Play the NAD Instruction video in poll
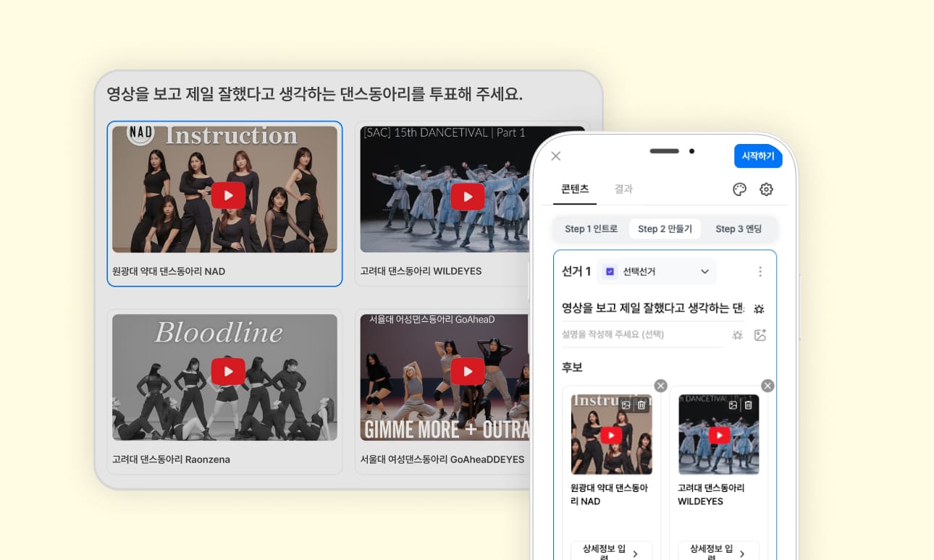This screenshot has width=934, height=560. (x=228, y=195)
